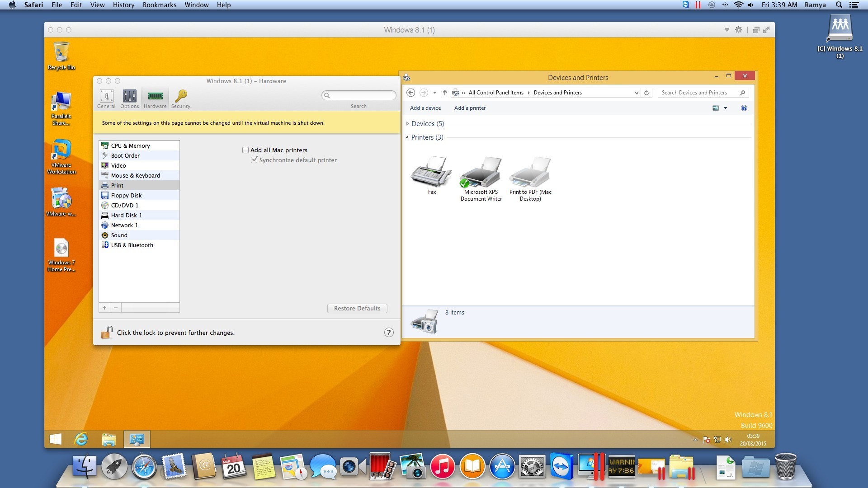Click the Print settings tab in Hardware

coord(117,185)
